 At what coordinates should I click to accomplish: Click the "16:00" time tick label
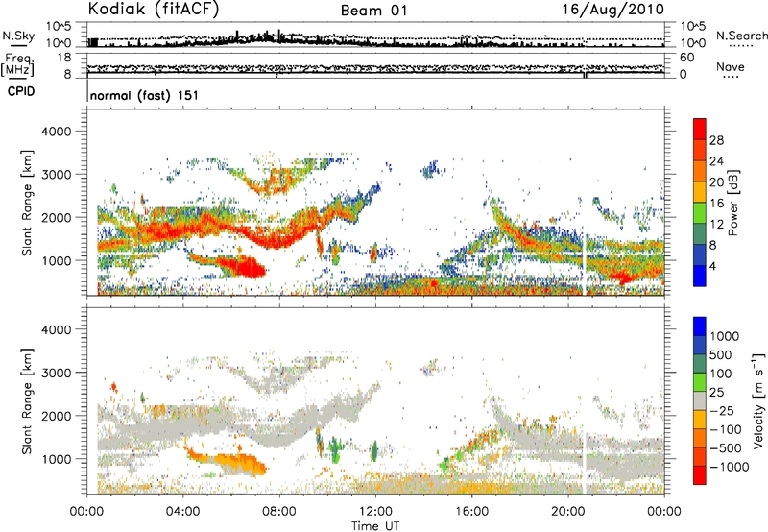point(471,512)
